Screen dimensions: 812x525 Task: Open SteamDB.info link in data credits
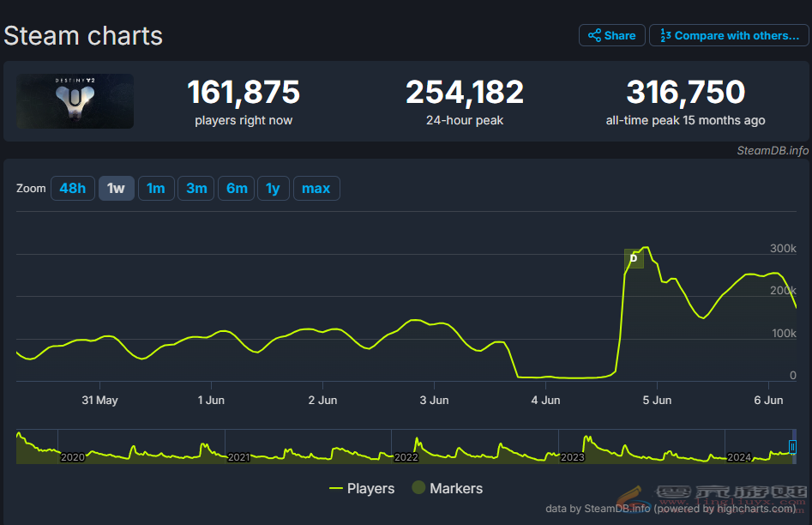point(617,509)
